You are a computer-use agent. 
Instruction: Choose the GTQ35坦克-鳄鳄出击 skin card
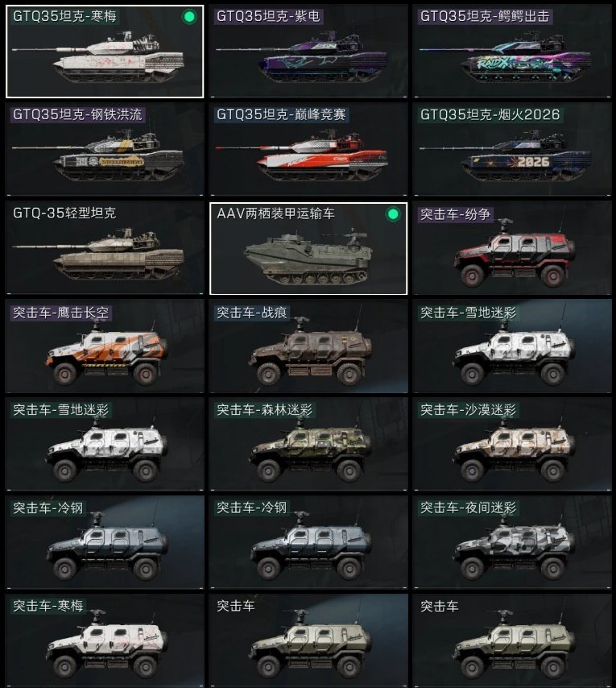(x=512, y=52)
